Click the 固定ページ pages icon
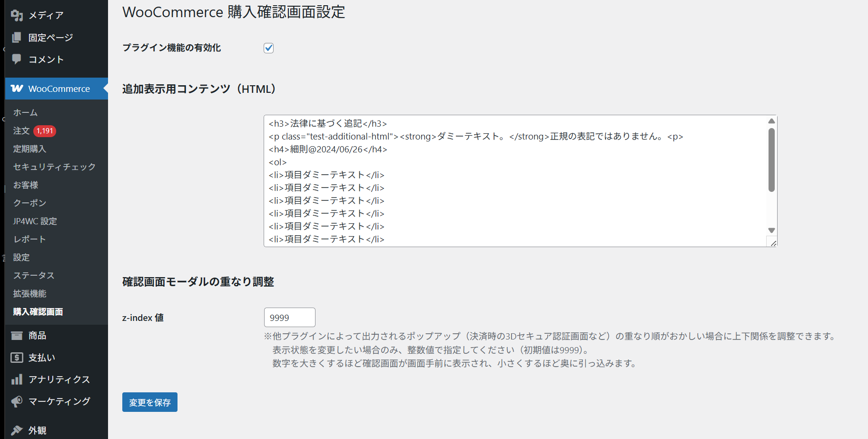 pyautogui.click(x=17, y=37)
